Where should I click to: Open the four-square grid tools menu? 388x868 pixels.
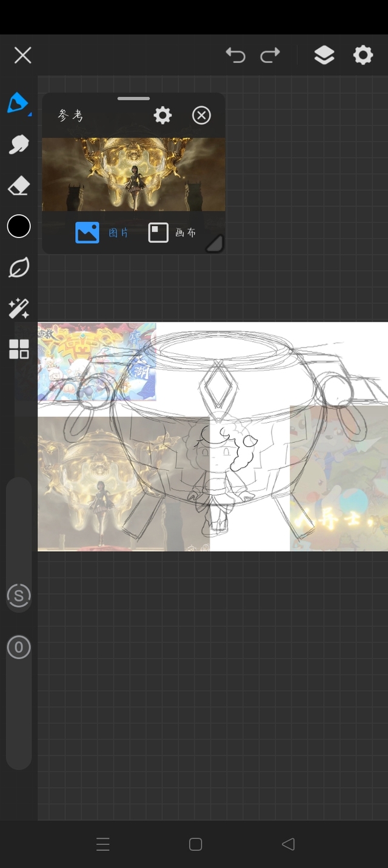click(19, 350)
